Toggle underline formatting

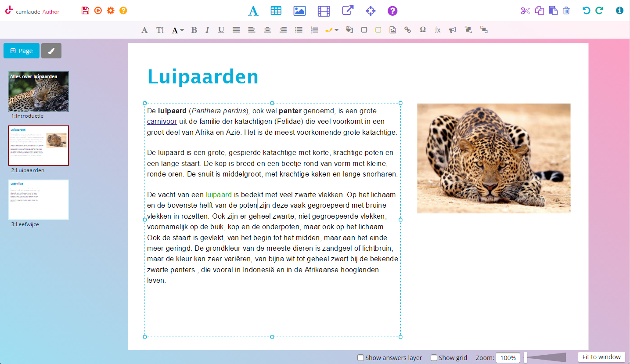(221, 30)
